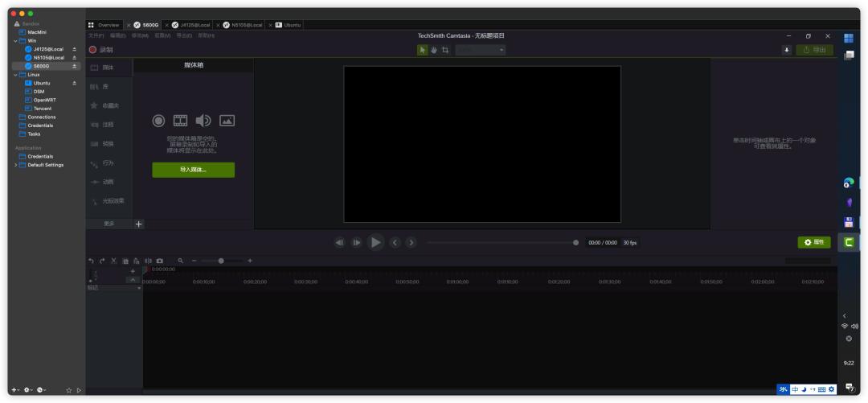Image resolution: width=868 pixels, height=403 pixels.
Task: Open the 标记 marker dropdown
Action: pyautogui.click(x=115, y=288)
